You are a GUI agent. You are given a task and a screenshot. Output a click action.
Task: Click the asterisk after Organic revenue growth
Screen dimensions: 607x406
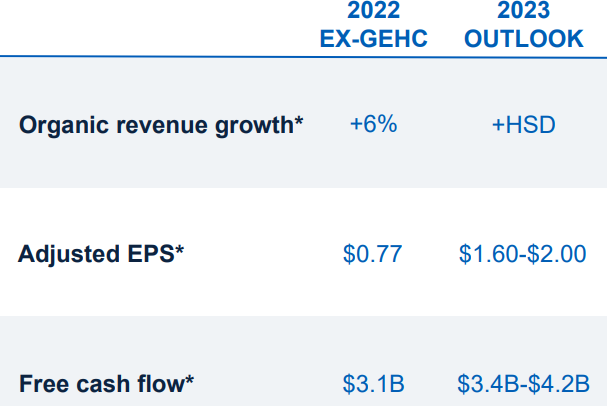click(x=299, y=123)
